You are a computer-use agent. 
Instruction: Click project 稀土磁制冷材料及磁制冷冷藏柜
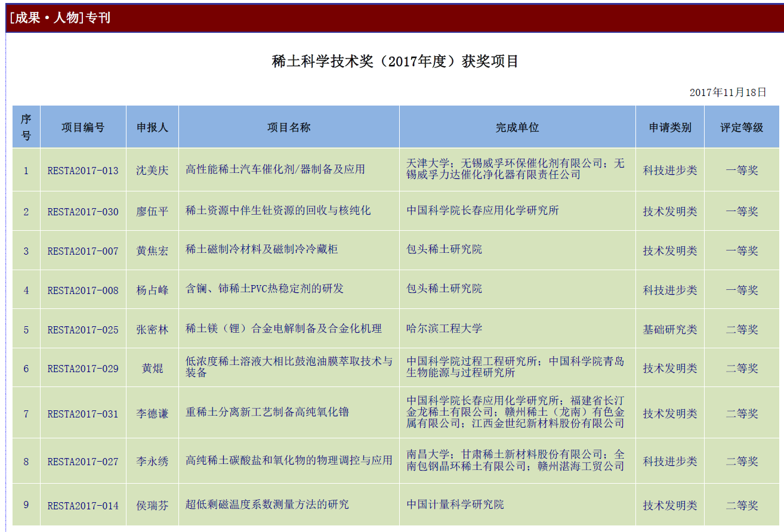tap(261, 249)
